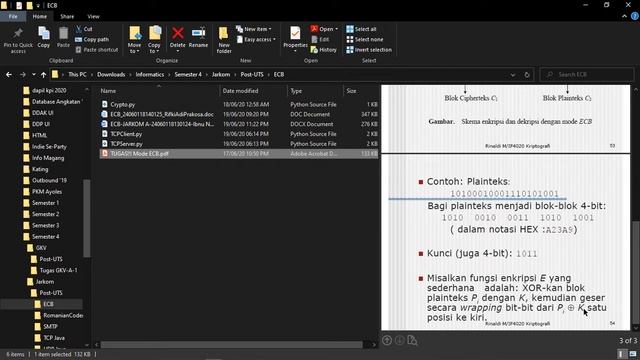Open file Properties
640x360 pixels.
pos(295,39)
